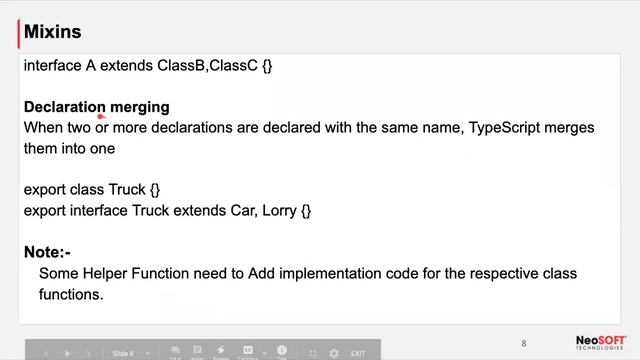Toggle the captions icon

coord(248,351)
